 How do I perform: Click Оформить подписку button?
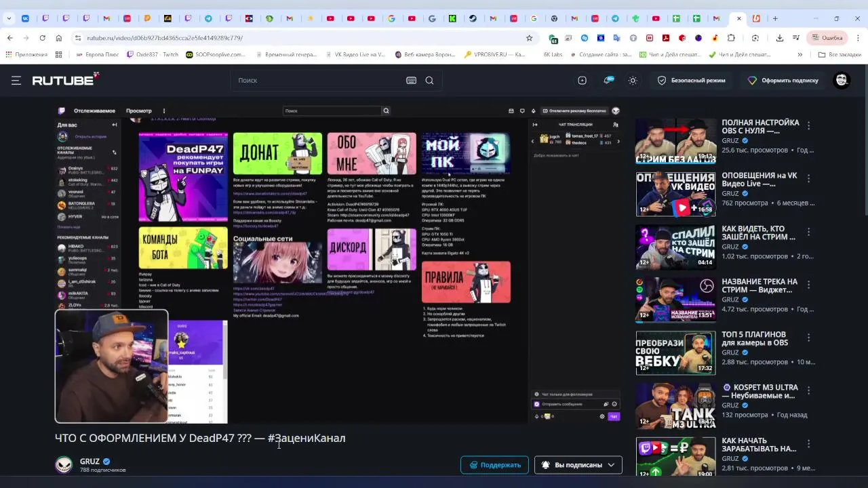point(783,80)
